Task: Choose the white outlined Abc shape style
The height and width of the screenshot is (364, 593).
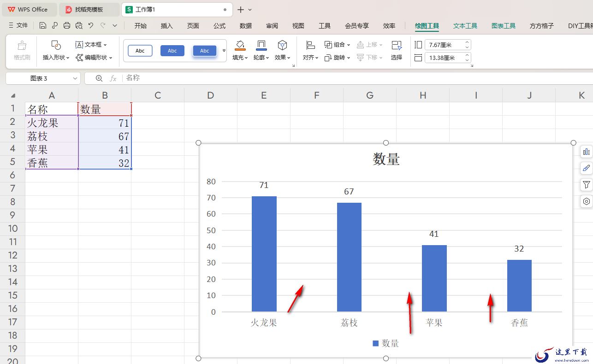Action: pos(140,51)
